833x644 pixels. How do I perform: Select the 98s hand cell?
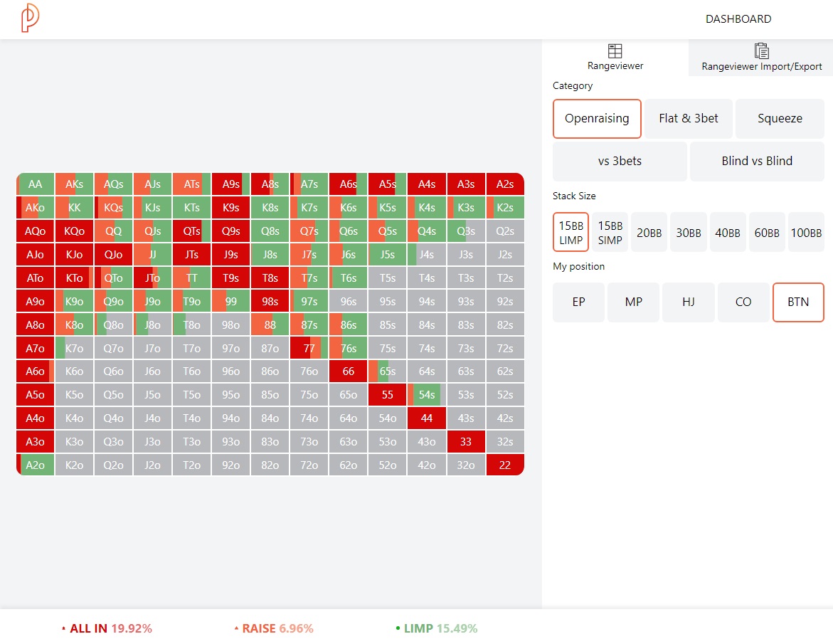click(270, 301)
